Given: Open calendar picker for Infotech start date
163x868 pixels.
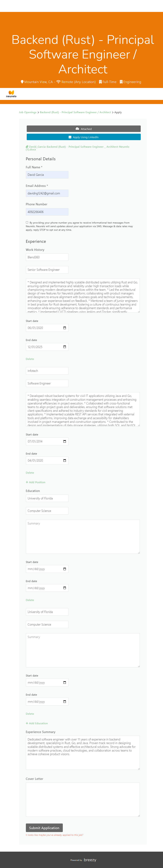Looking at the screenshot, I should pyautogui.click(x=64, y=441).
